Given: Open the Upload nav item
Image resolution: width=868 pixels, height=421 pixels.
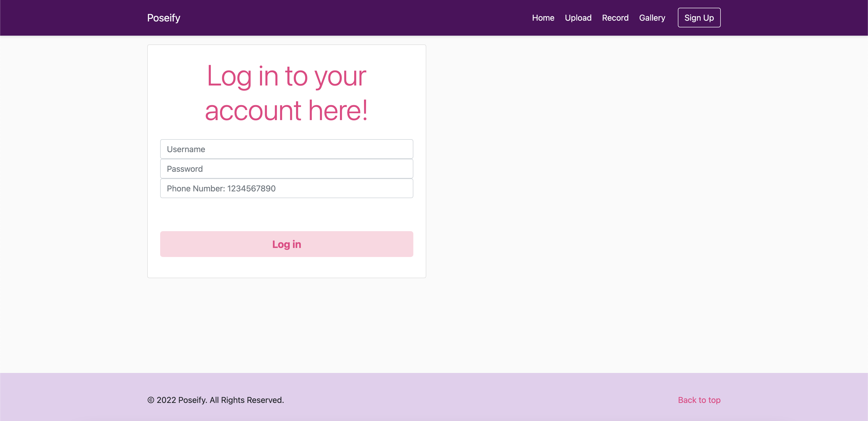Looking at the screenshot, I should coord(578,18).
